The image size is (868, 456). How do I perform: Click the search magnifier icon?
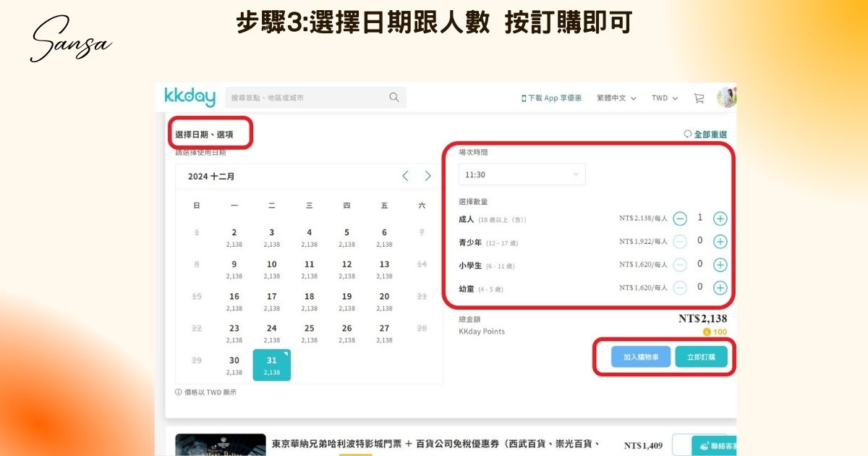[x=394, y=97]
